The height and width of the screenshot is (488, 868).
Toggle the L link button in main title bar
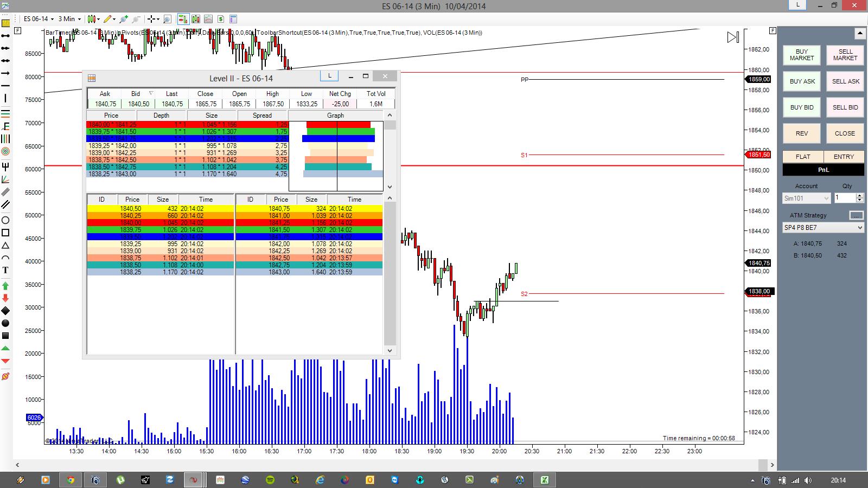tap(797, 5)
